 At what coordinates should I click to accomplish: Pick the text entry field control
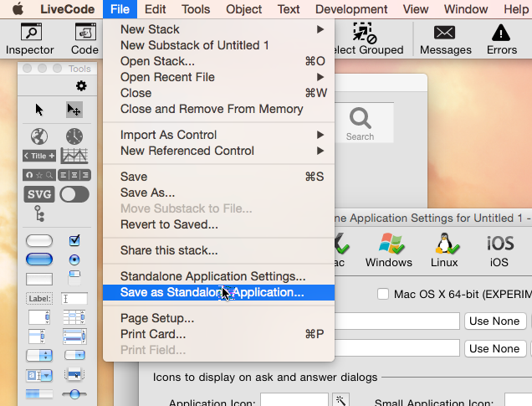point(74,298)
